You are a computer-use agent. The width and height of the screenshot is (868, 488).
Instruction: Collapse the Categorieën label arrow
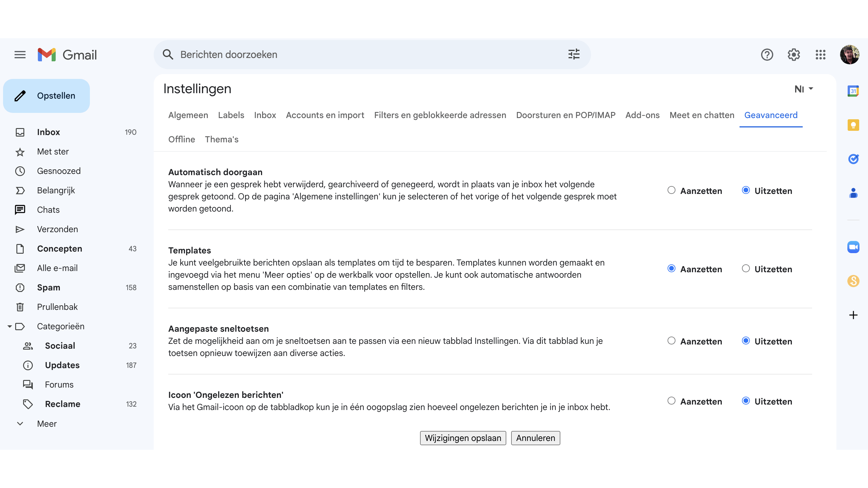pos(9,326)
